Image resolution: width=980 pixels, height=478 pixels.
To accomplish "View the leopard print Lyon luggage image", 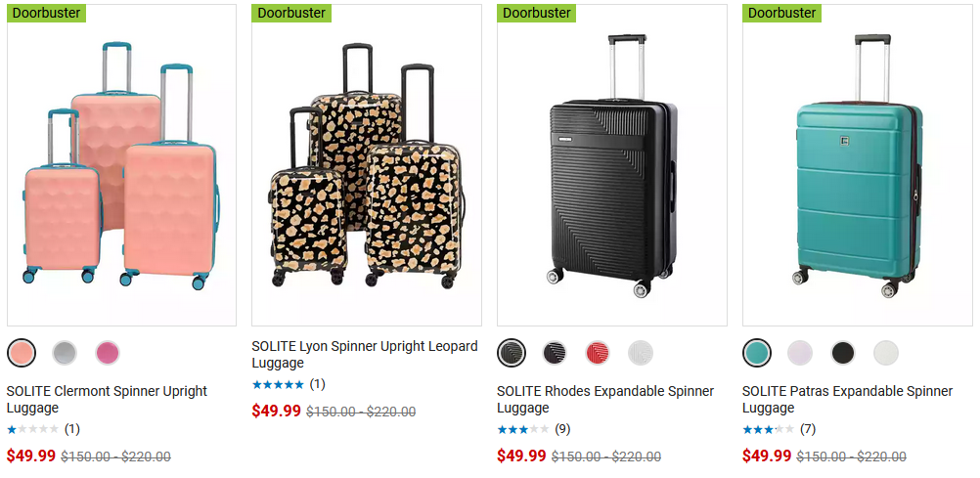I will (x=367, y=165).
